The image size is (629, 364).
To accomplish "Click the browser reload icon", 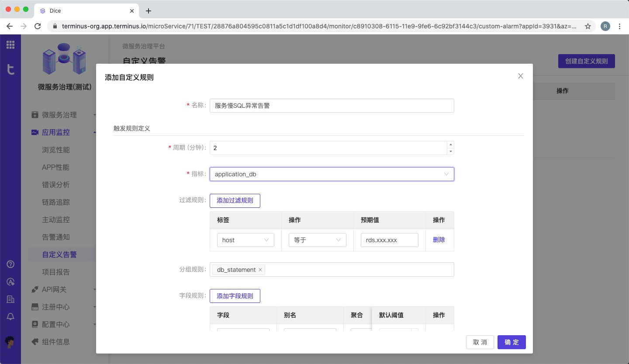I will click(38, 26).
